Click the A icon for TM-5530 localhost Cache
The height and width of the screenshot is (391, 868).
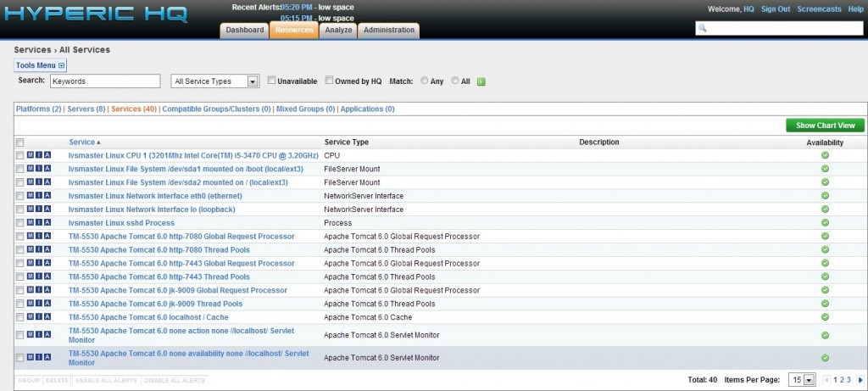pos(47,316)
